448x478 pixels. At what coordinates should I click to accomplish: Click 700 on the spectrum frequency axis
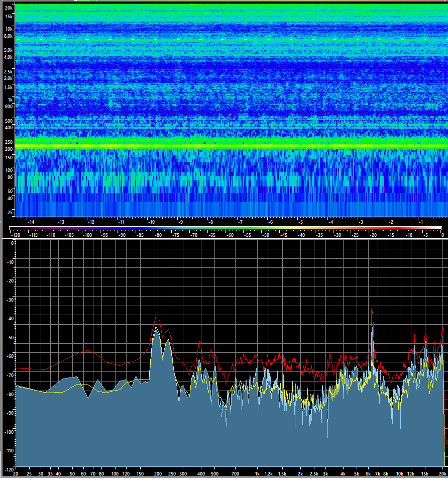235,474
